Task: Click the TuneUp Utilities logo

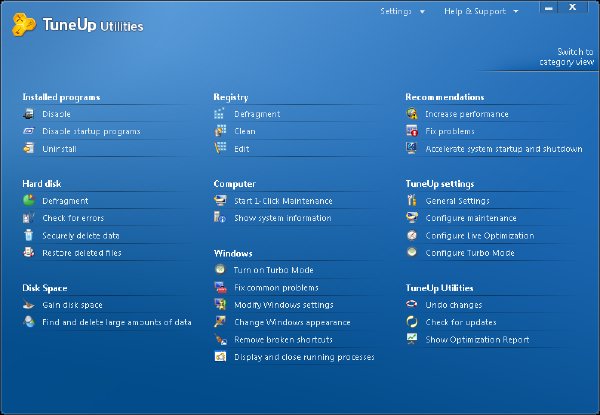Action: coord(78,24)
